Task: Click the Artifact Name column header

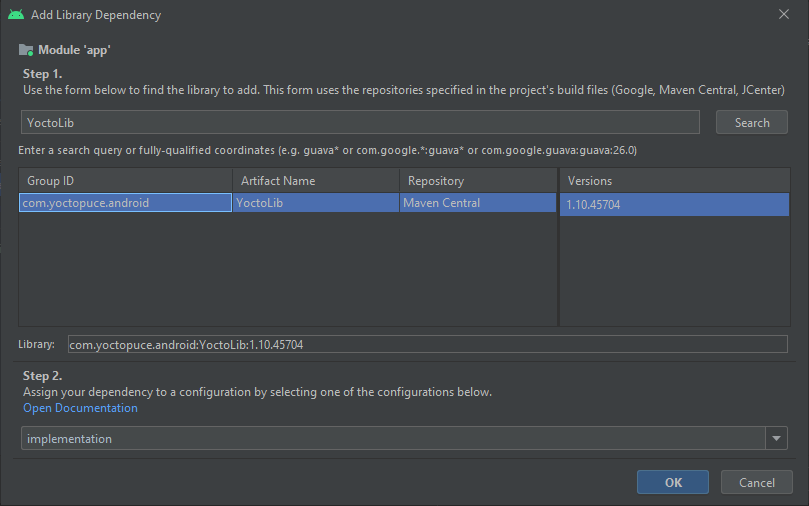Action: pyautogui.click(x=316, y=181)
